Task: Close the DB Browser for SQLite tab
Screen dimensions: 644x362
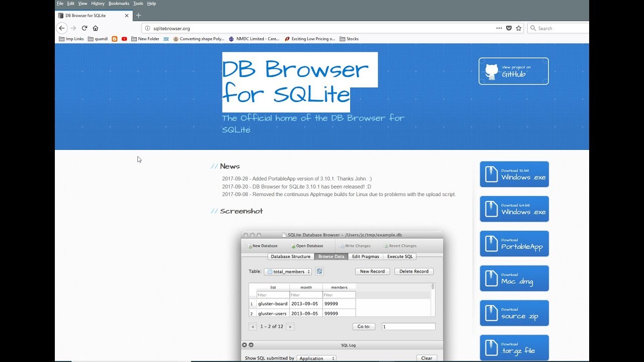Action: coord(127,16)
